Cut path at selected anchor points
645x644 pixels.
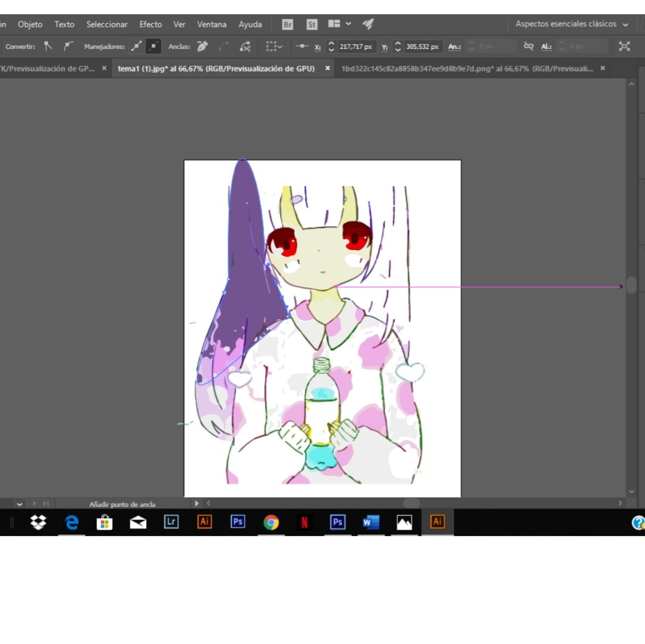[245, 47]
